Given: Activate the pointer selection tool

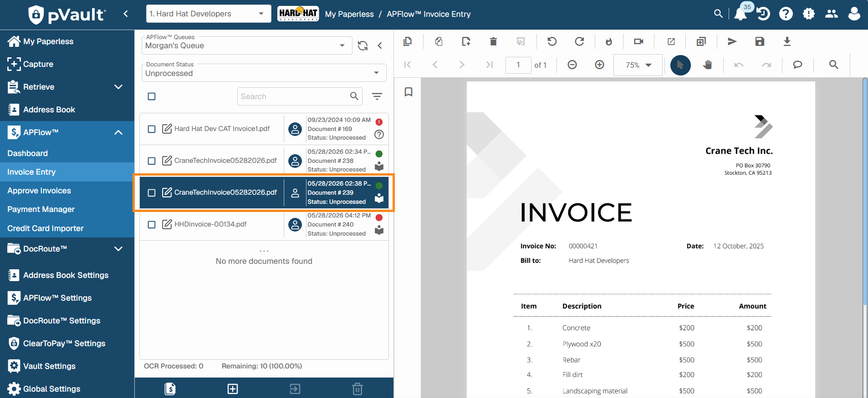Looking at the screenshot, I should 680,65.
